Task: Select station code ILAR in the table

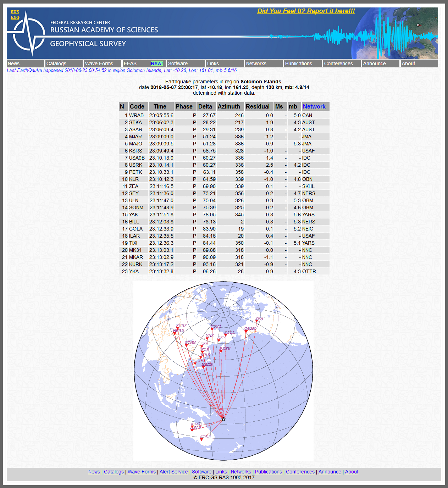Action: pos(134,236)
